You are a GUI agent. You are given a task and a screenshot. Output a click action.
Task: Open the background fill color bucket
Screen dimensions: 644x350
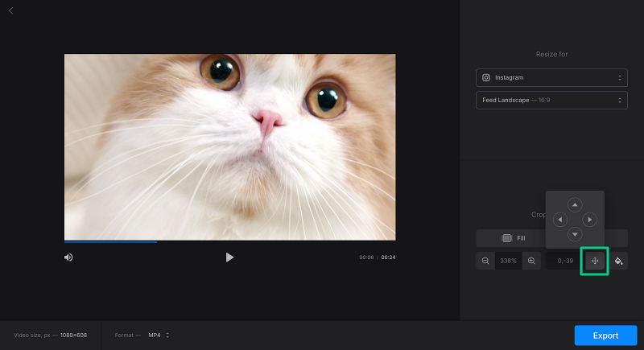618,261
